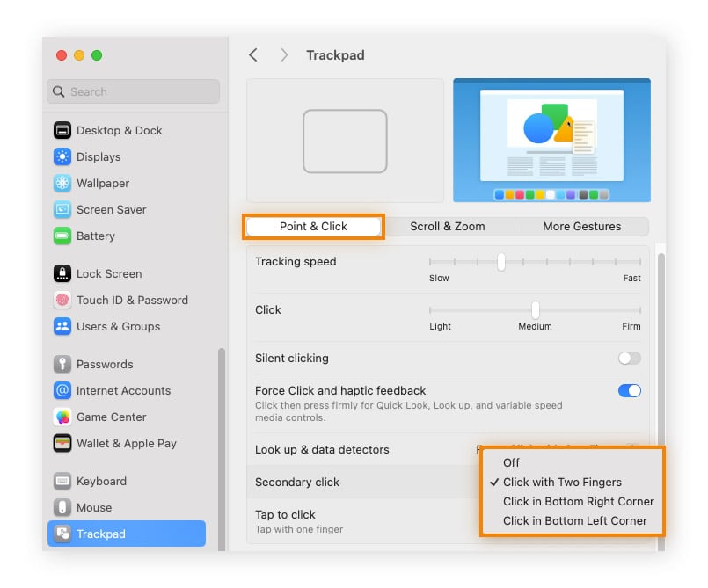Viewport: 708px width, 588px height.
Task: Click the Firm label under Click slider
Action: pyautogui.click(x=631, y=326)
